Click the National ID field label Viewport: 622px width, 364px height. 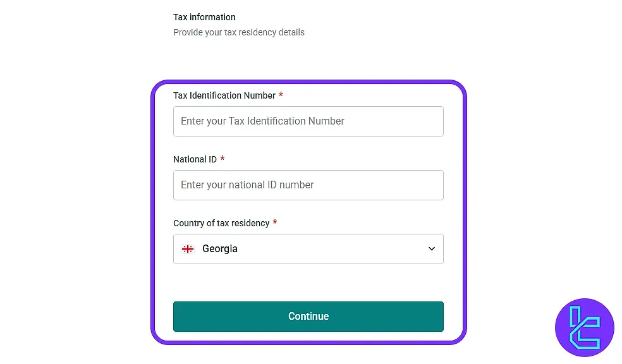click(x=193, y=159)
